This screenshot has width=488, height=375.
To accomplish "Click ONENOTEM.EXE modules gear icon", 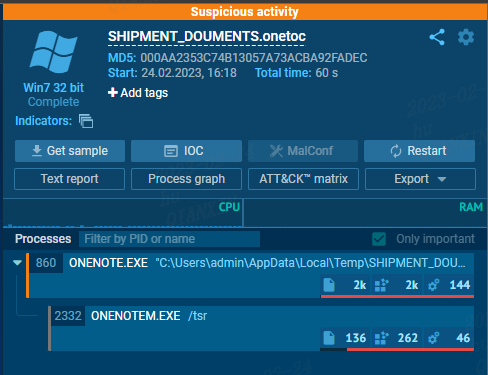I will click(433, 338).
